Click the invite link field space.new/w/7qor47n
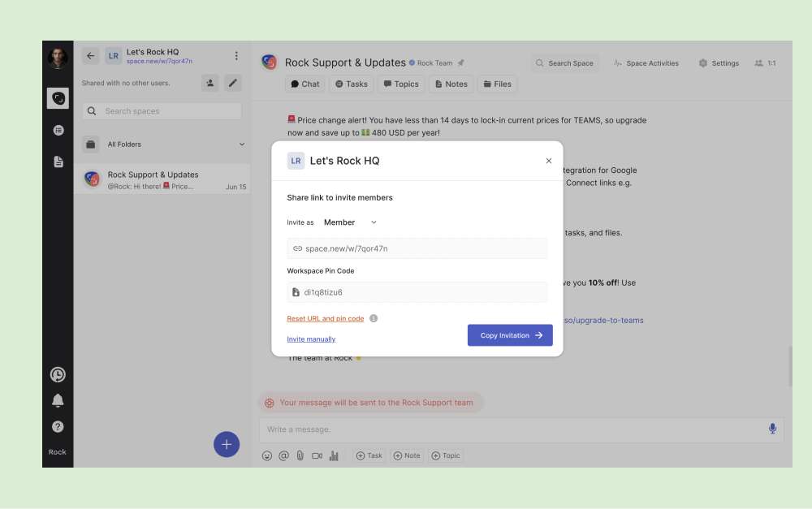Screen dimensions: 812x509 tap(417, 248)
